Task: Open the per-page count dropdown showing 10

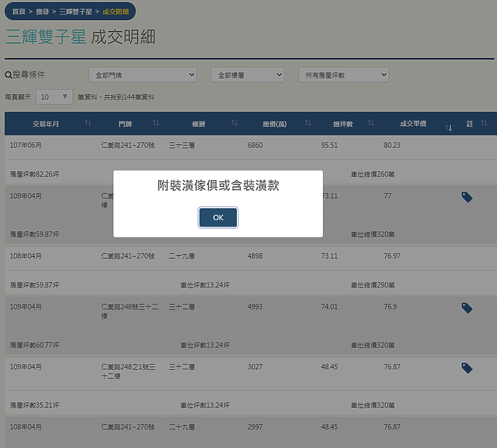Action: pyautogui.click(x=55, y=97)
